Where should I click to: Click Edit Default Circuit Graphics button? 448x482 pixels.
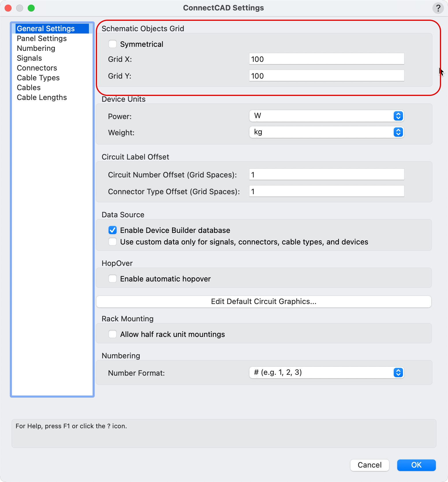pos(264,301)
